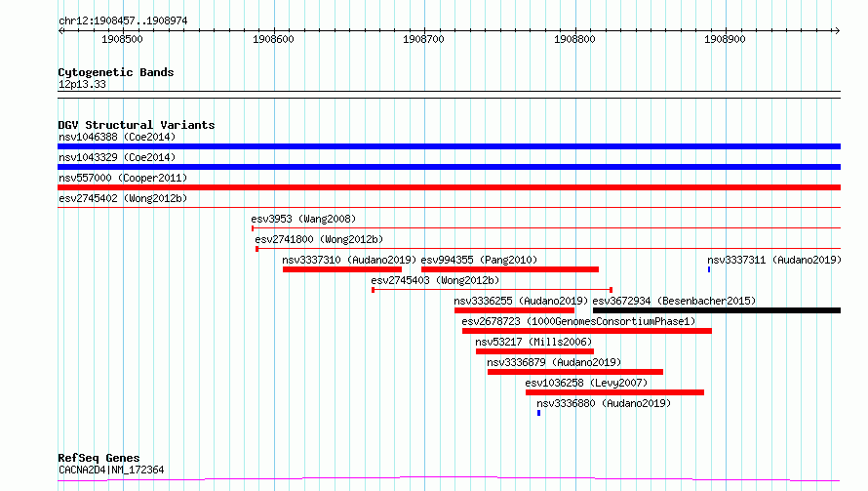Click the nsv53217 (Mills2006) red bar

pos(534,351)
